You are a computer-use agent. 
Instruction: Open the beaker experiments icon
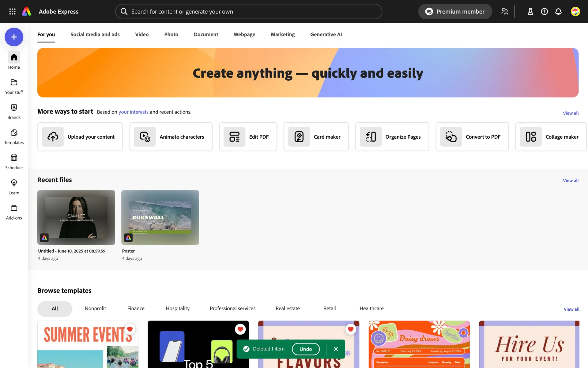pyautogui.click(x=530, y=12)
